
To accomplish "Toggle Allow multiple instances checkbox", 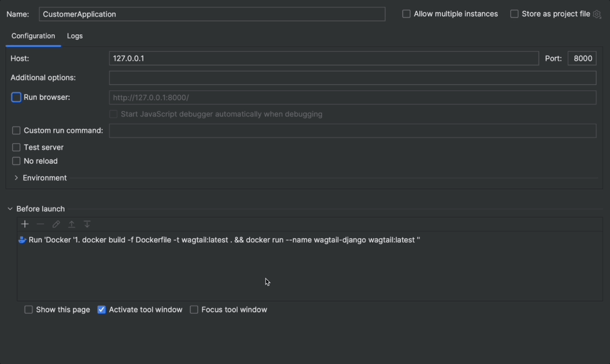I will pos(406,14).
